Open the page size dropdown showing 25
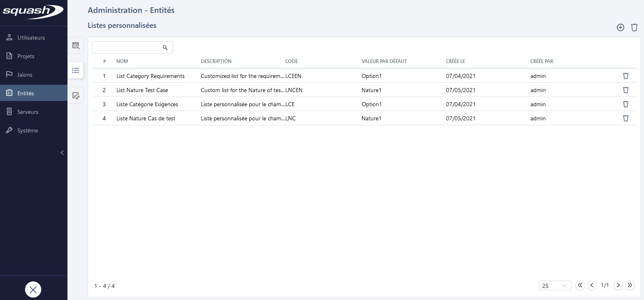The image size is (644, 300). (554, 285)
